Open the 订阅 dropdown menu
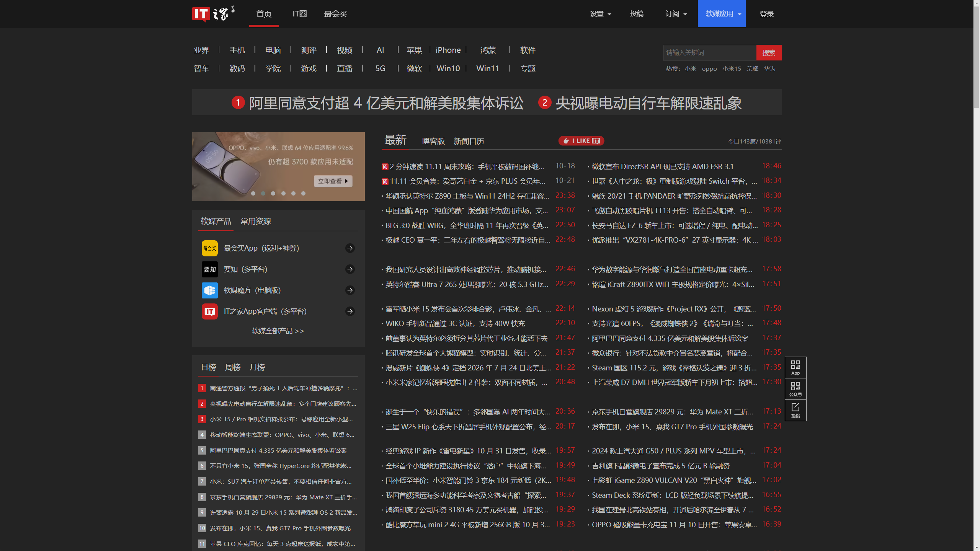980x551 pixels. [x=676, y=14]
